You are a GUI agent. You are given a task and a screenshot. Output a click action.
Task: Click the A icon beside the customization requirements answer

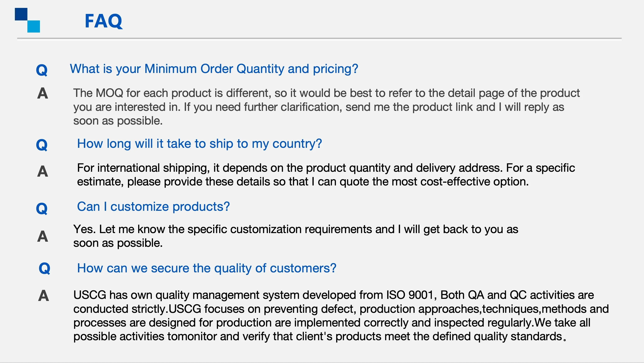coord(42,236)
